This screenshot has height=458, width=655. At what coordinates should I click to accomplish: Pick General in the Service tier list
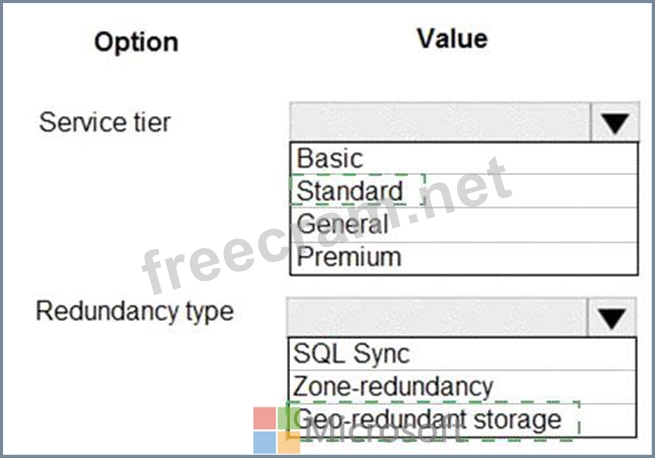pos(342,223)
